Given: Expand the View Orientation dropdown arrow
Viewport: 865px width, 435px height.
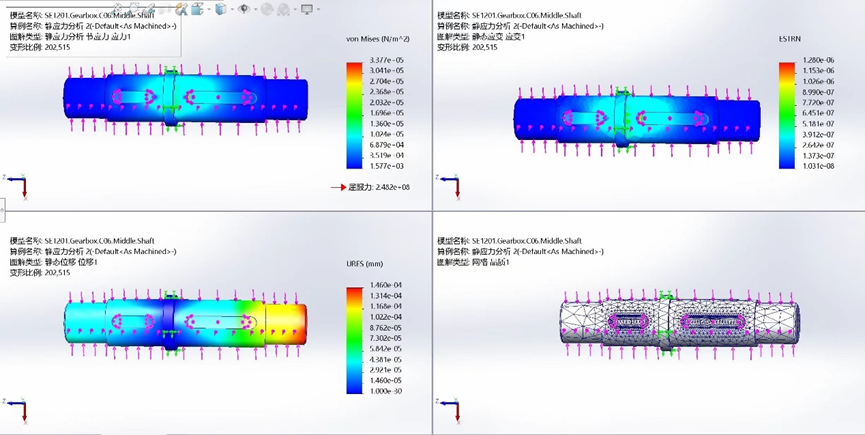Looking at the screenshot, I should tap(208, 10).
